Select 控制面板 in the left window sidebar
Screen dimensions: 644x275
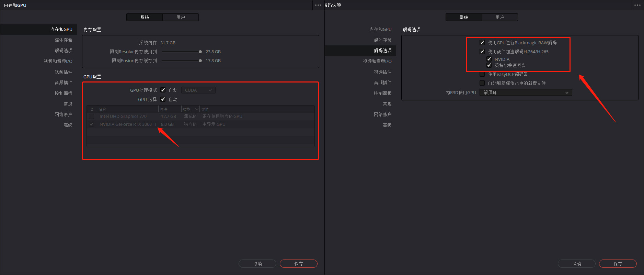[64, 93]
